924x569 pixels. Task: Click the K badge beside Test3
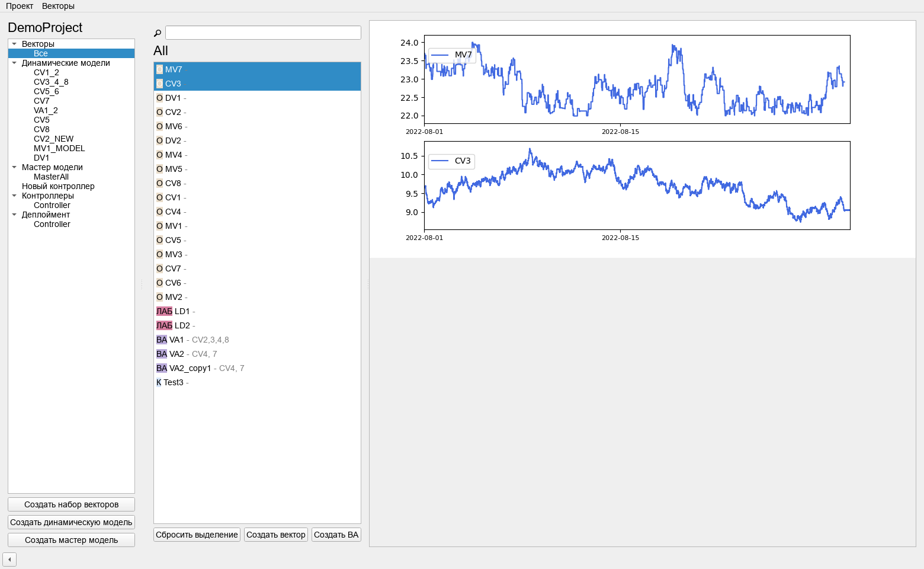point(159,382)
